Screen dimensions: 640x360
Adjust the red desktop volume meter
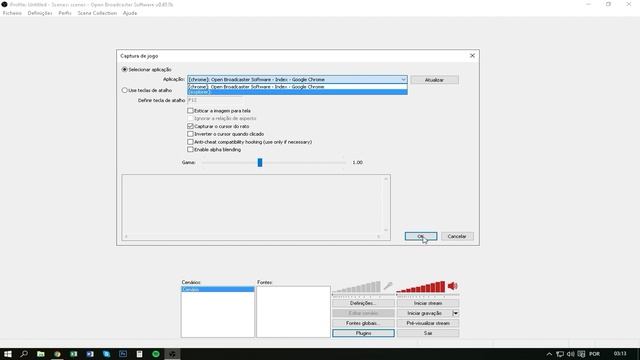(x=421, y=287)
